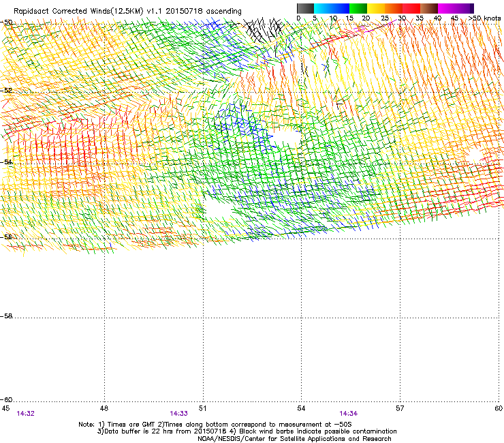The width and height of the screenshot is (504, 443).
Task: Click the yellow 20-25 knots legend segment
Action: 376,8
